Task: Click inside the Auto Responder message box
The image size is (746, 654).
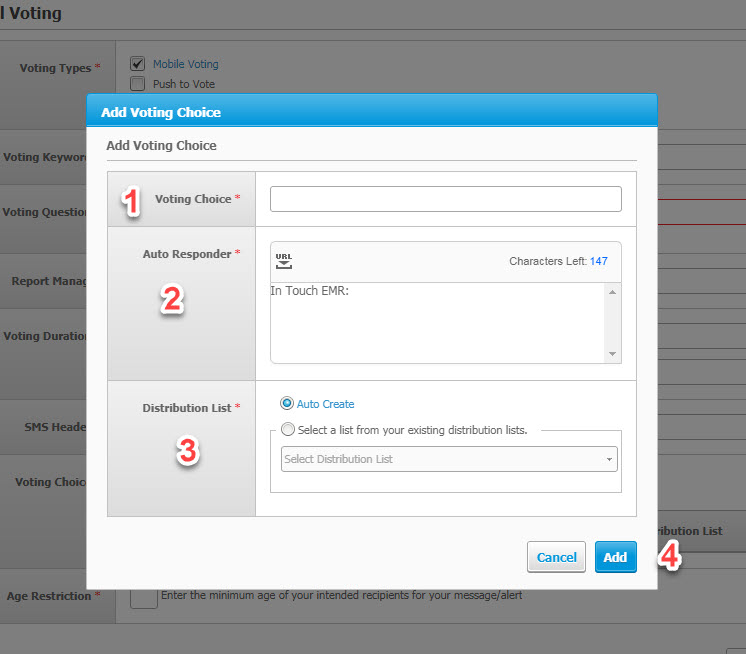Action: coord(438,322)
